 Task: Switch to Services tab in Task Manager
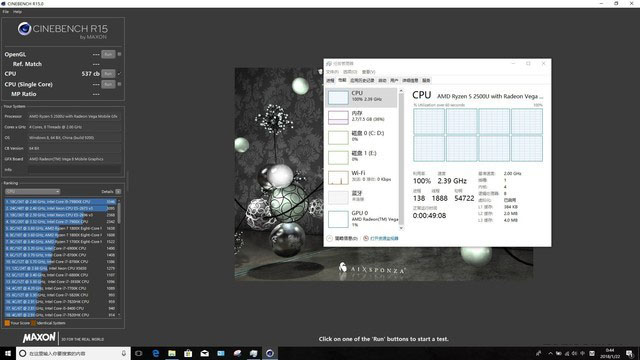426,80
